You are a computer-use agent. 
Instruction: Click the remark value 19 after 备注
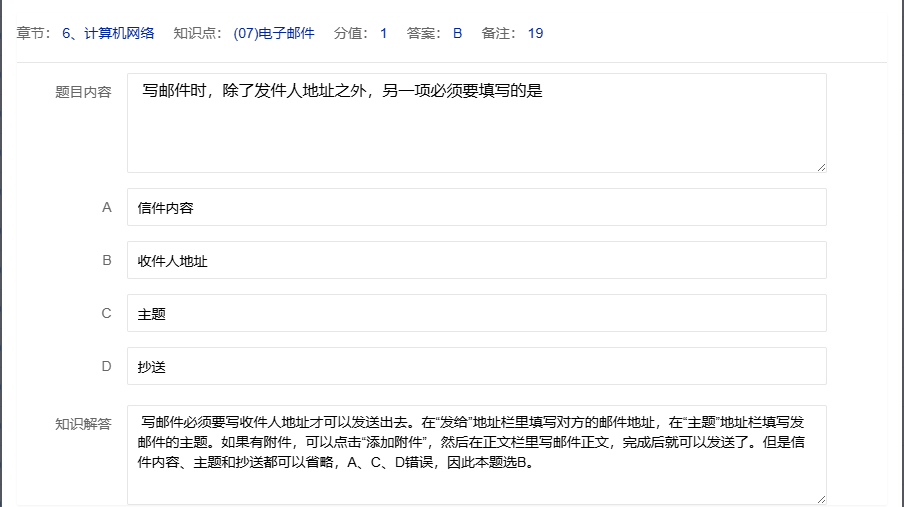[535, 33]
